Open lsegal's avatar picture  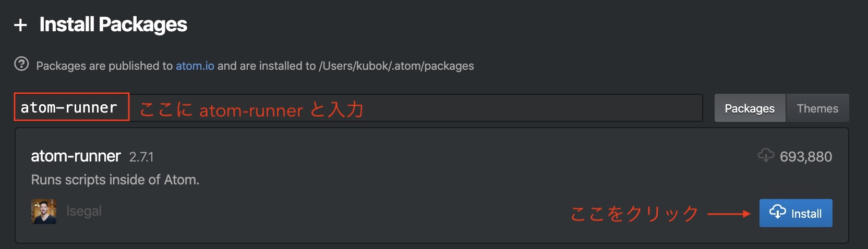click(x=44, y=211)
